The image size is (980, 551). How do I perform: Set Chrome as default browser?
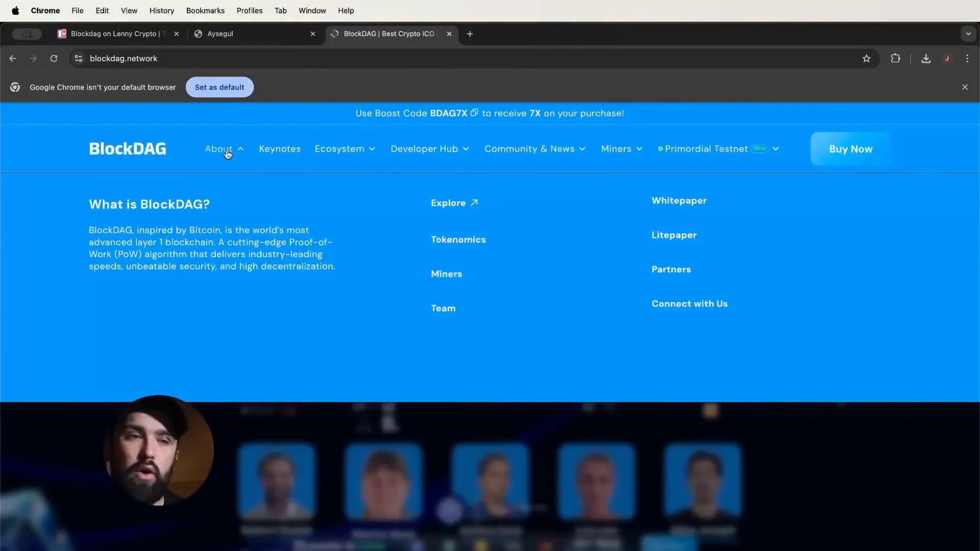(219, 87)
